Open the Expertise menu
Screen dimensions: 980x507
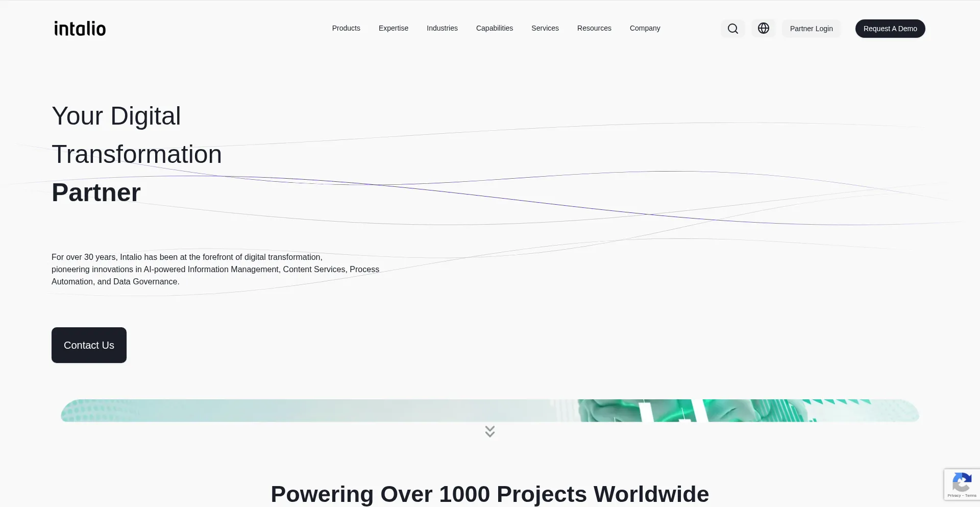(393, 28)
